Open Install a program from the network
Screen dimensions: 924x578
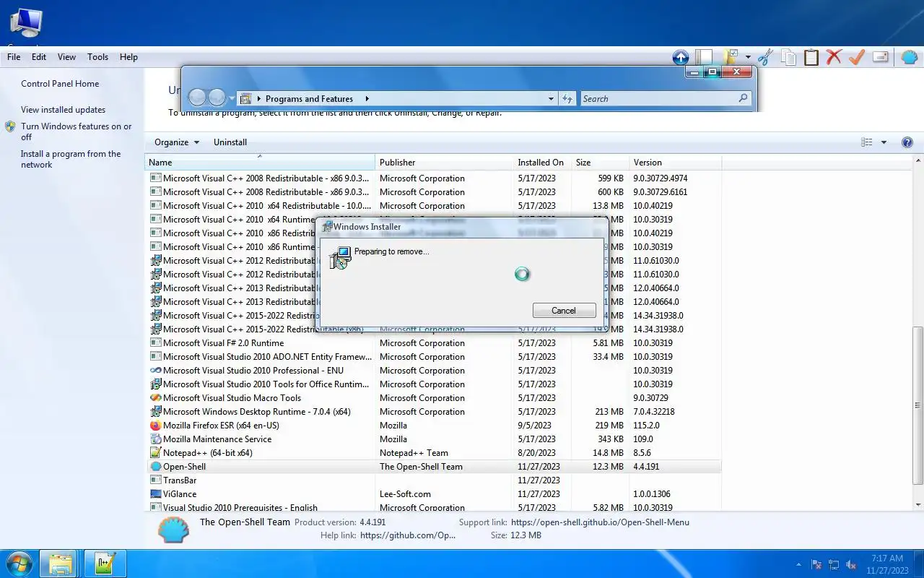71,159
